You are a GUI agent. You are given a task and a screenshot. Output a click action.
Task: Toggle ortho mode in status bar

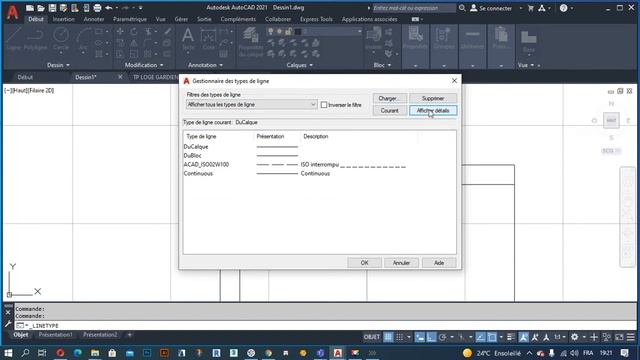click(x=431, y=337)
